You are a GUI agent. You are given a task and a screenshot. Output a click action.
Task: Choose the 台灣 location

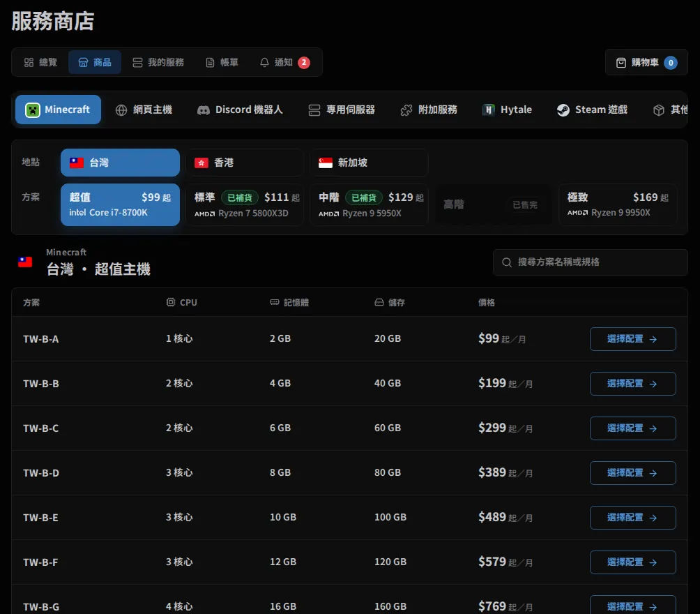120,163
